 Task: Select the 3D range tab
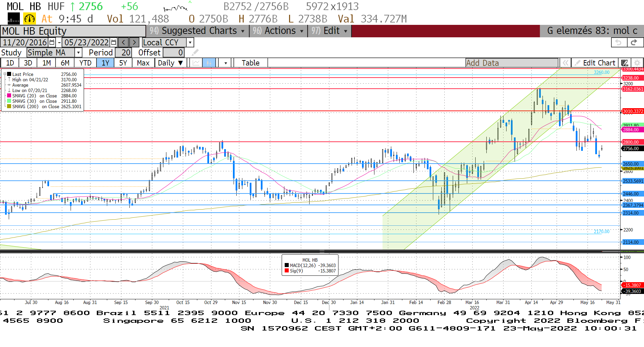28,63
